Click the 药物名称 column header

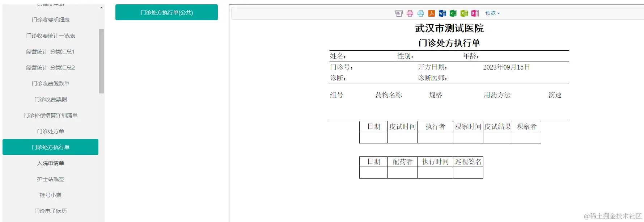pyautogui.click(x=389, y=95)
